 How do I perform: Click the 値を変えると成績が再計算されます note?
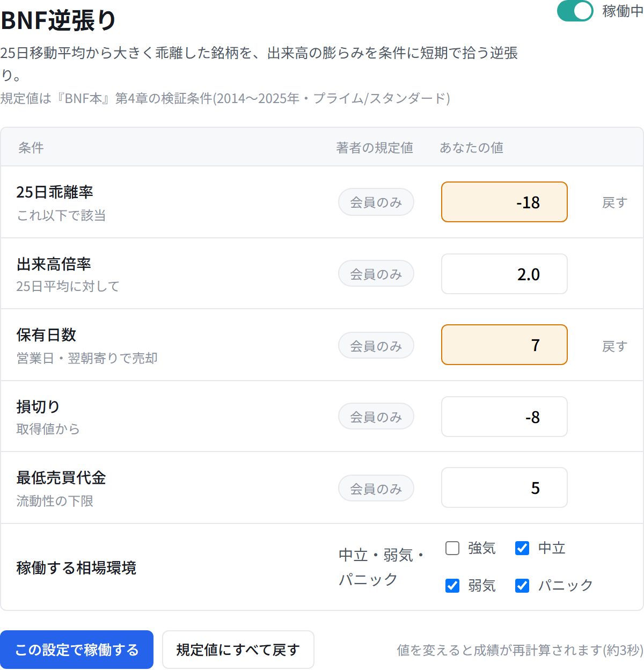[x=520, y=650]
